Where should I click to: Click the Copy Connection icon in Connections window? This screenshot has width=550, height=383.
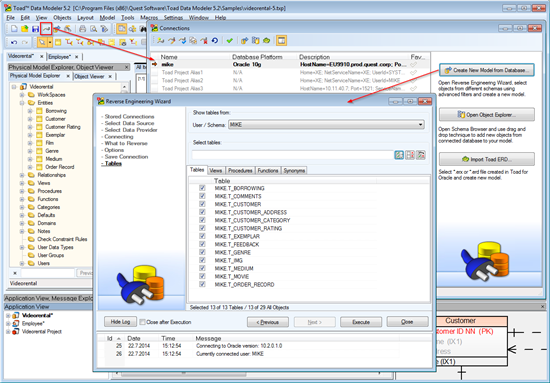[193, 41]
